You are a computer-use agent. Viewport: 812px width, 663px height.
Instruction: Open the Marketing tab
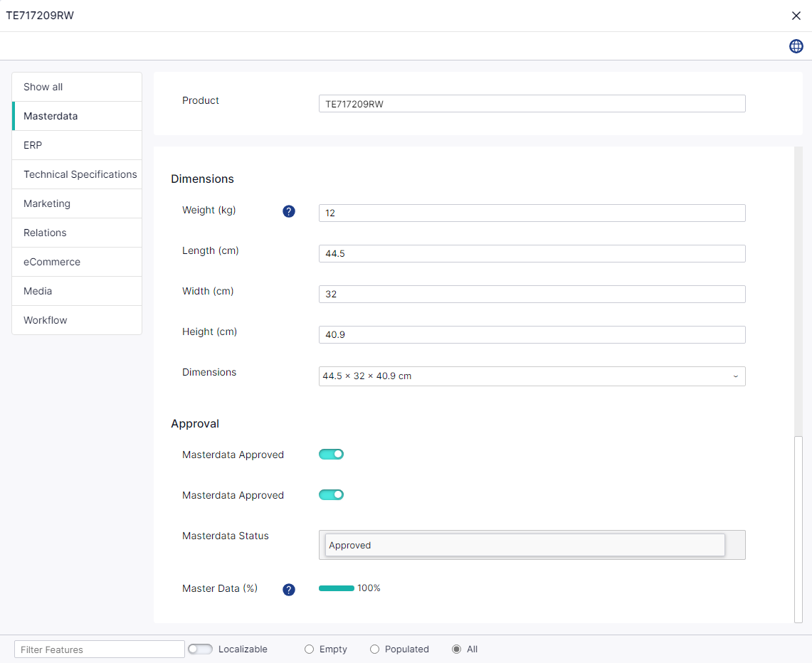[x=77, y=203]
